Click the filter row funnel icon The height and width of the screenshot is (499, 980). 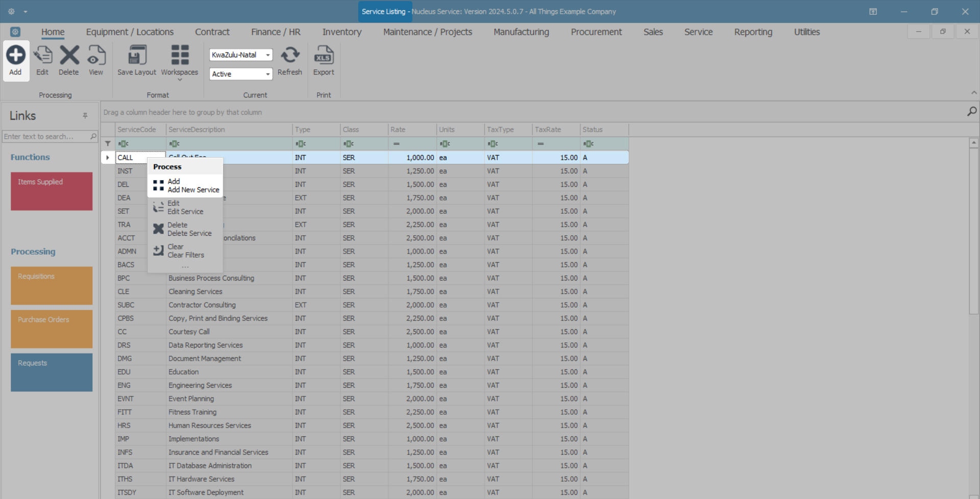108,143
